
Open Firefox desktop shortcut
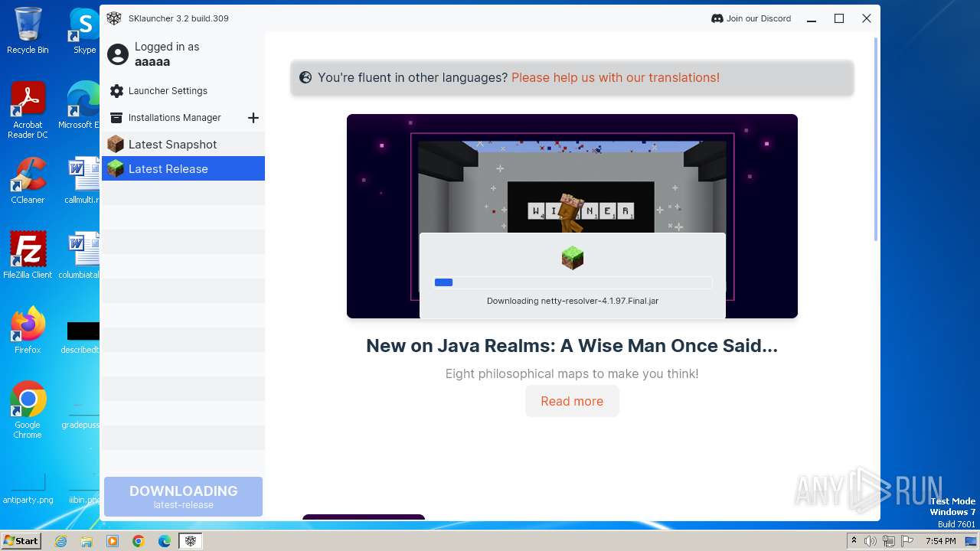tap(28, 330)
